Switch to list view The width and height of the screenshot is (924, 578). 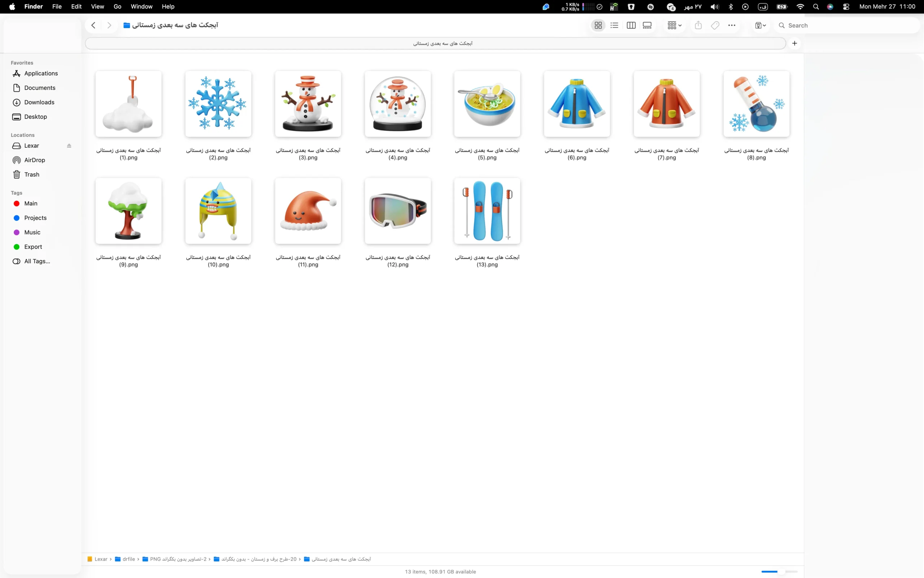tap(614, 25)
